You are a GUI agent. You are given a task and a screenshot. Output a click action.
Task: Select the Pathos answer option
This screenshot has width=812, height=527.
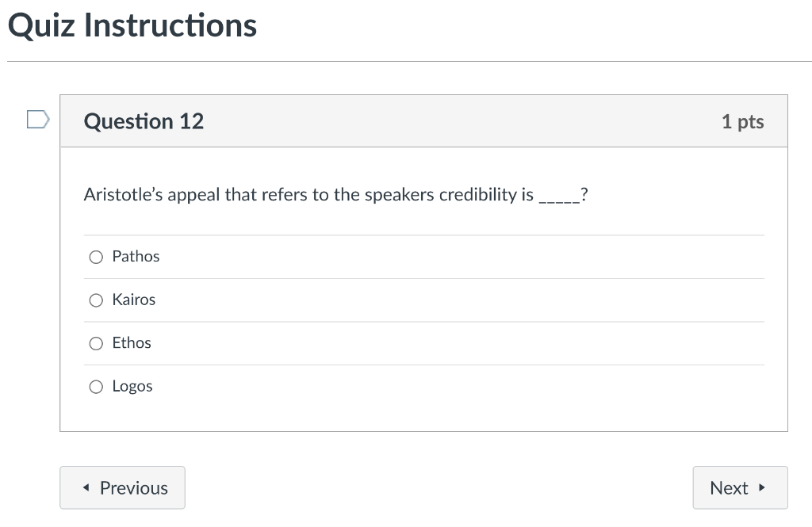[x=96, y=257]
